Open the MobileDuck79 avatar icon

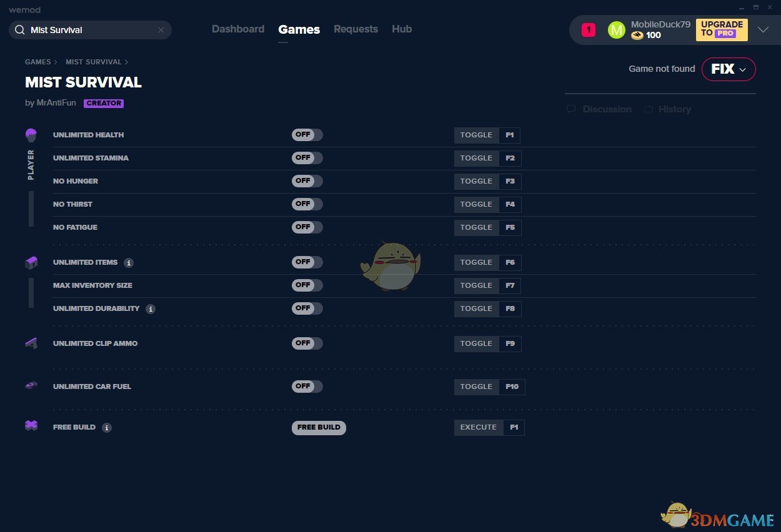coord(616,30)
